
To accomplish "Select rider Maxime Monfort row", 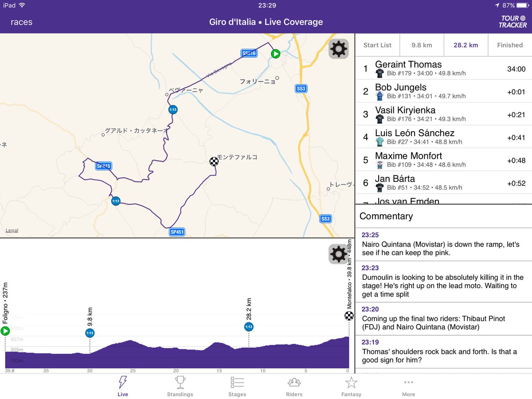I will tap(443, 160).
